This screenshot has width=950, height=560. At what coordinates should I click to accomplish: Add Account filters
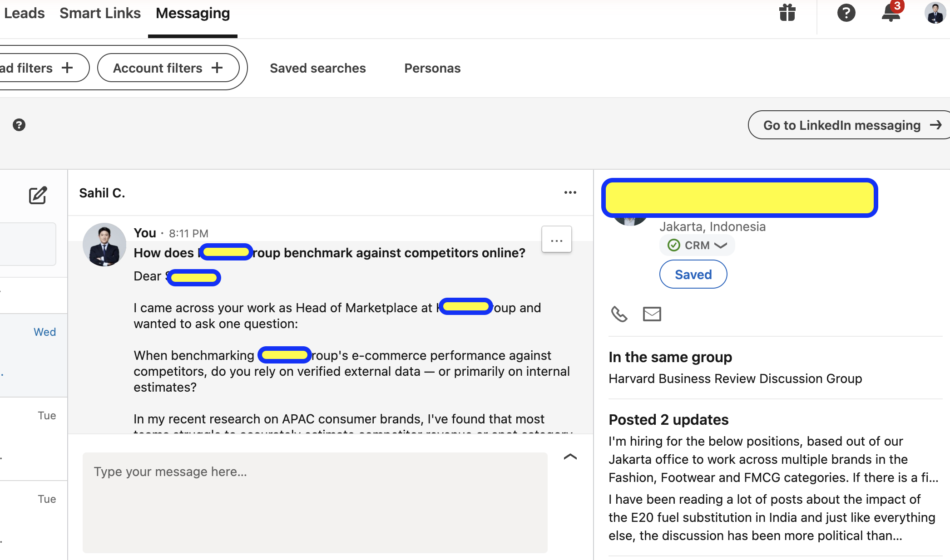[x=168, y=68]
